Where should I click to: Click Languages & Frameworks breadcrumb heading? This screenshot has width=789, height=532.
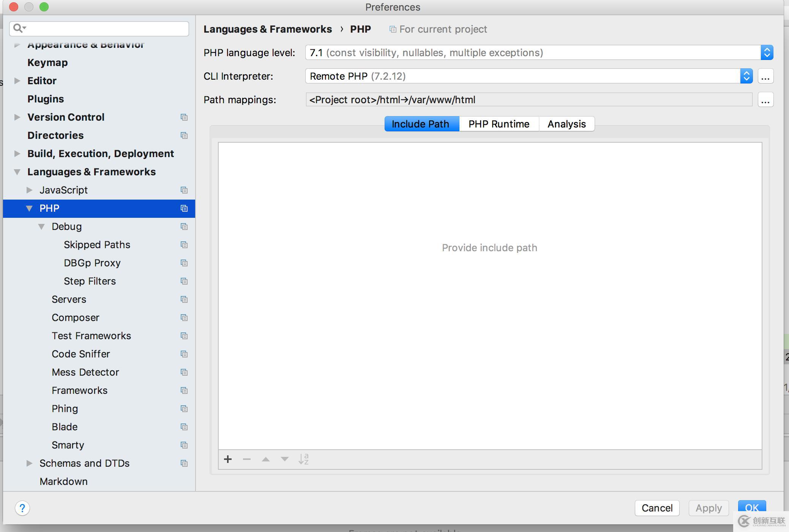(x=268, y=29)
